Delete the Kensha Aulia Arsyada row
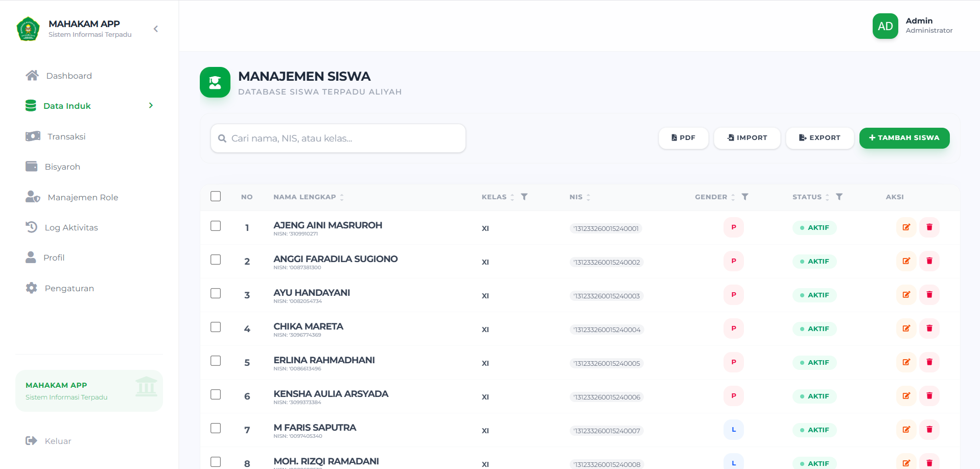This screenshot has width=980, height=469. tap(929, 396)
